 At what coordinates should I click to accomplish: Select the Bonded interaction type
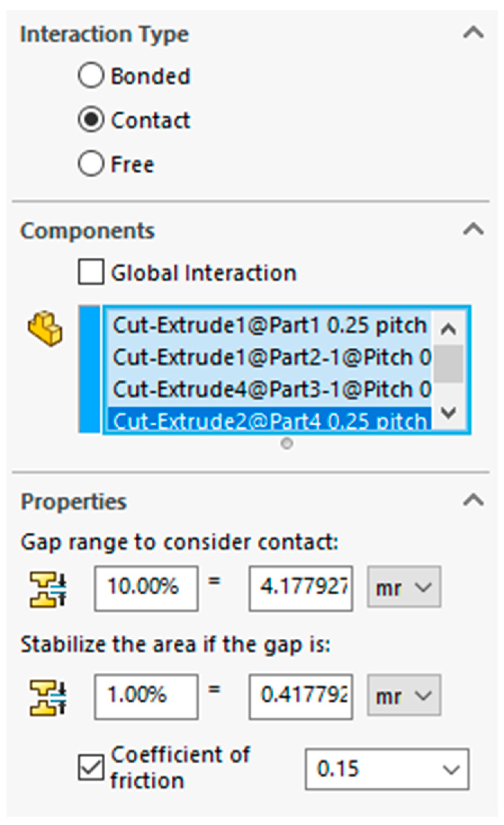(x=91, y=76)
